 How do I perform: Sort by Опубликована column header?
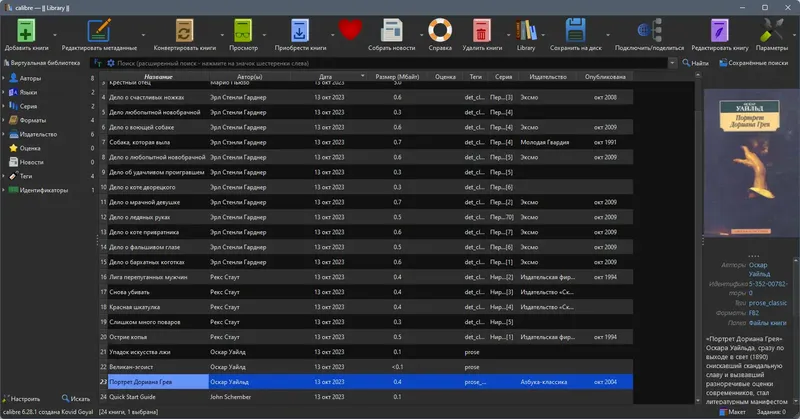[x=605, y=77]
